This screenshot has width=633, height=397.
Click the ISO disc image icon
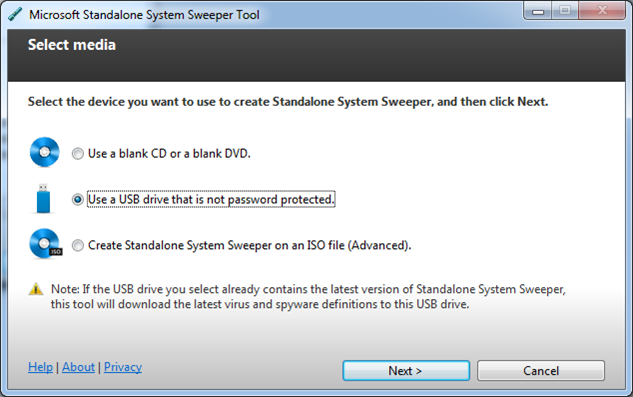point(45,244)
